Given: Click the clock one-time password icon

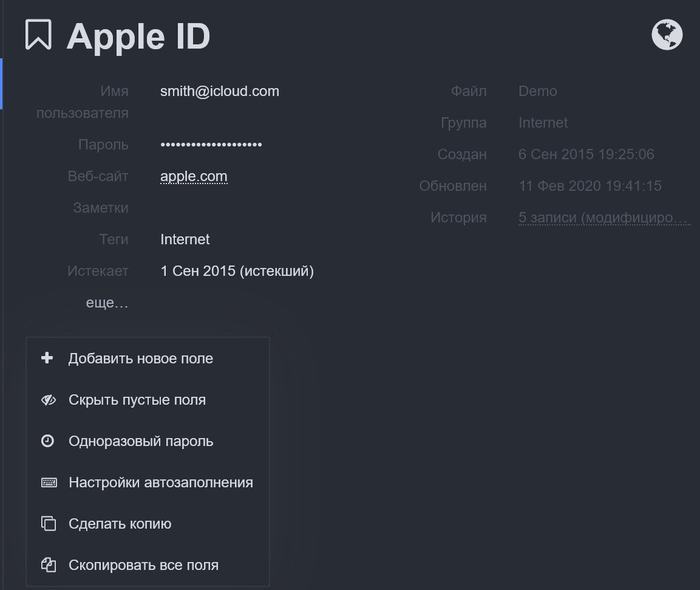Looking at the screenshot, I should [x=48, y=441].
